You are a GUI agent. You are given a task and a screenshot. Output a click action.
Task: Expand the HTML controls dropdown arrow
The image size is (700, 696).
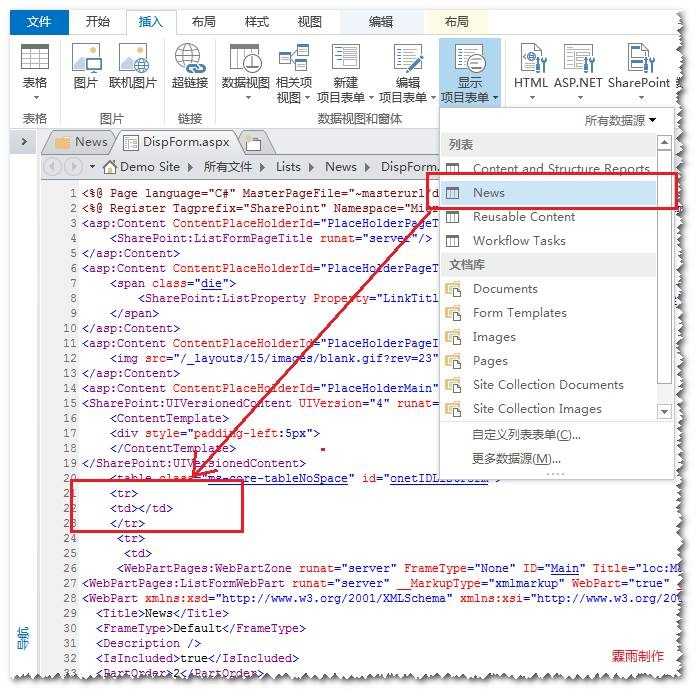pyautogui.click(x=532, y=98)
